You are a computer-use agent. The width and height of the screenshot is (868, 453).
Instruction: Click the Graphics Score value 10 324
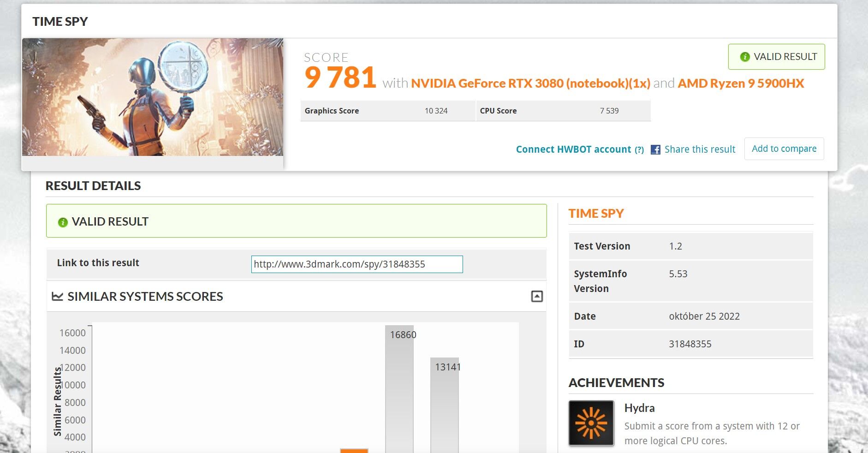click(436, 111)
